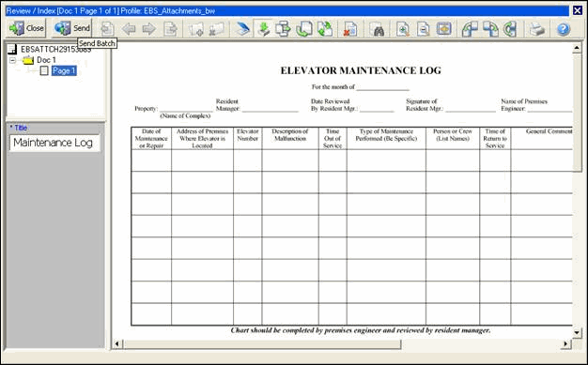Click the 'Time of Return to Service' header
This screenshot has height=365, width=588.
495,138
